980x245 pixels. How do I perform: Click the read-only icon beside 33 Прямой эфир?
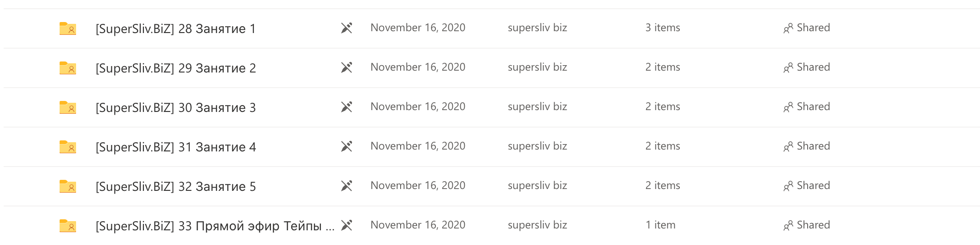pyautogui.click(x=347, y=226)
